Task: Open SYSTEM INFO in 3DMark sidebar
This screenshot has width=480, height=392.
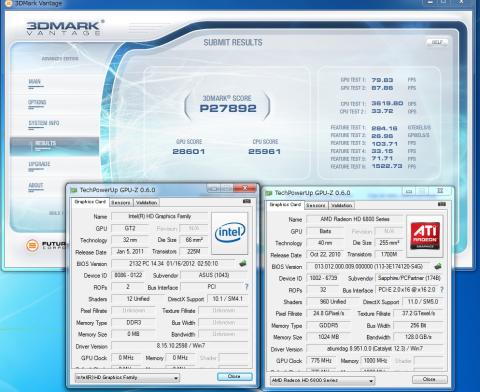Action: pos(44,123)
